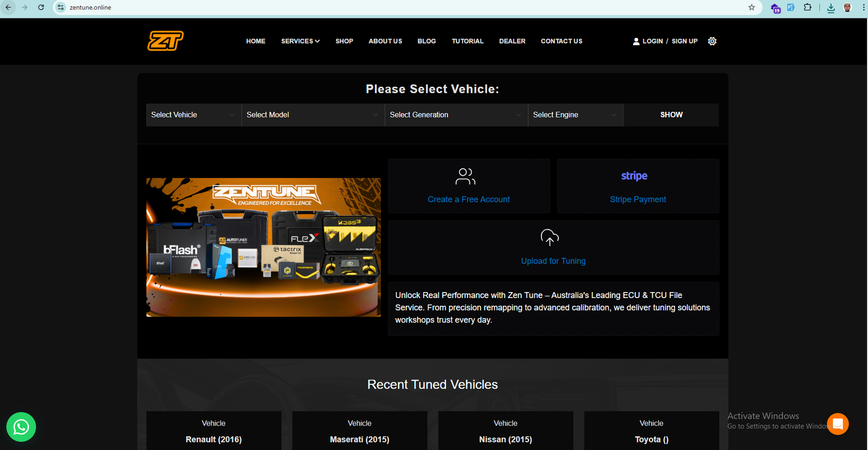Go back in browser history
The width and height of the screenshot is (868, 450).
(x=8, y=8)
